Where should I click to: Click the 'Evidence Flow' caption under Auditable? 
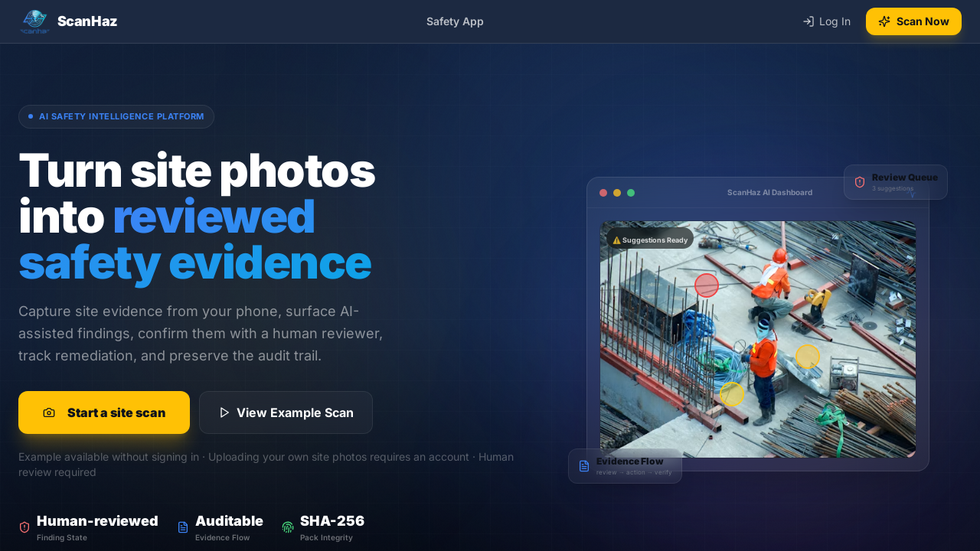pyautogui.click(x=222, y=538)
